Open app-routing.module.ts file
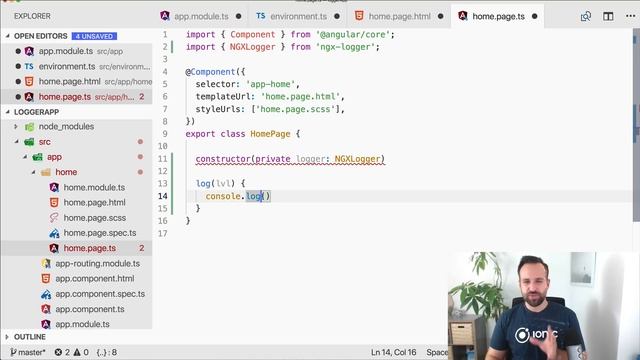This screenshot has width=640, height=360. (x=97, y=264)
